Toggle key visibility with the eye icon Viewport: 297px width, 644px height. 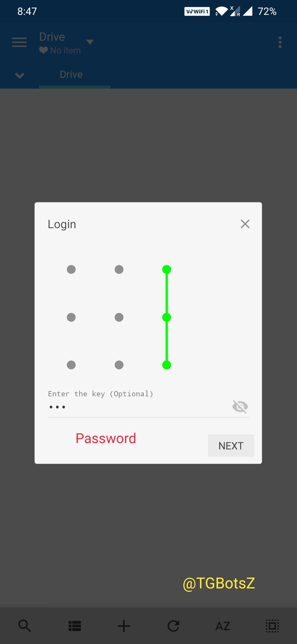[x=240, y=406]
